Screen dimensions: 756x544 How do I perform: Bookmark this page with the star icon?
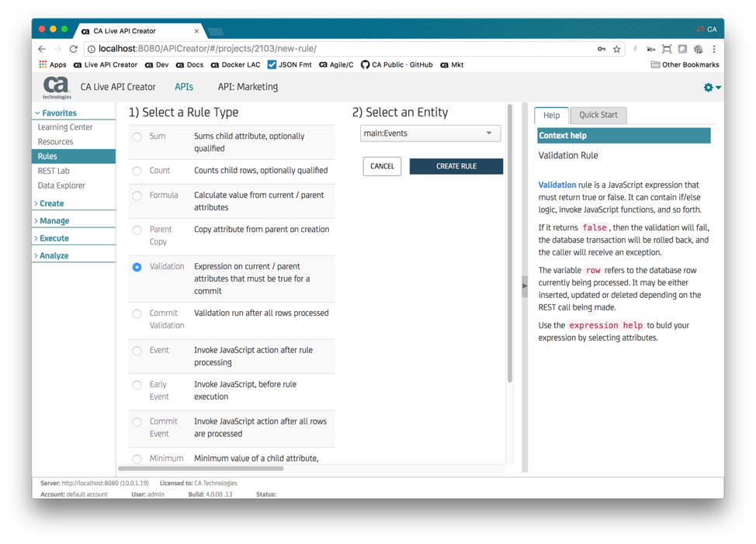click(616, 49)
